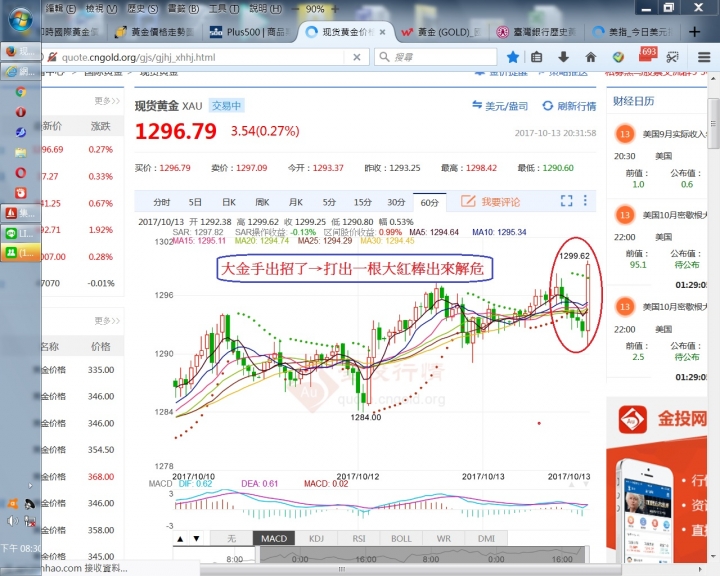Screen dimensions: 720x576
Task: Open the 編輯 menu
Action: [x=61, y=8]
